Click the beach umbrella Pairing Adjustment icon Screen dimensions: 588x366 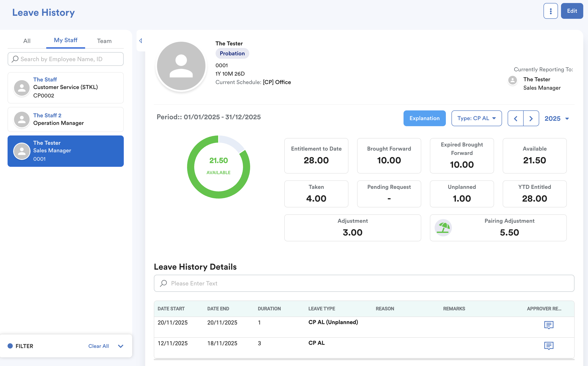(443, 228)
